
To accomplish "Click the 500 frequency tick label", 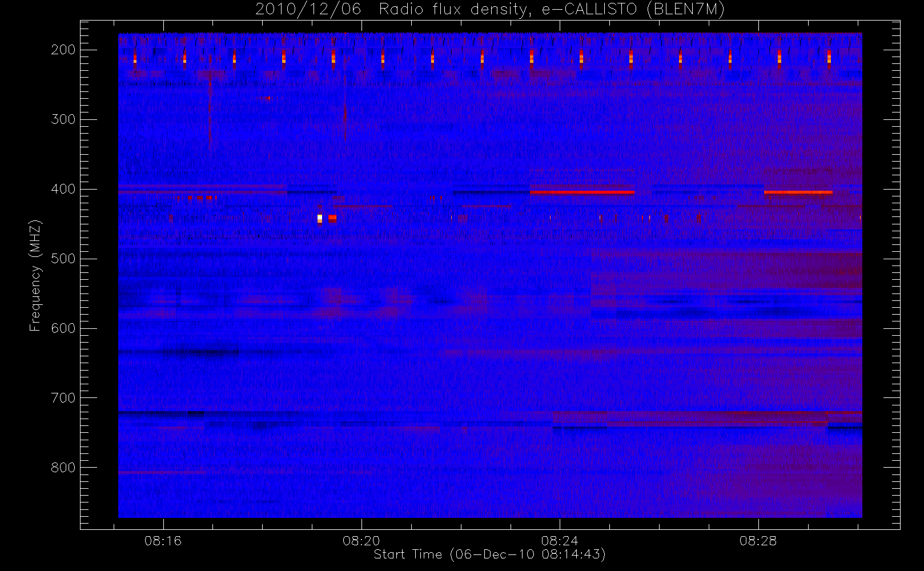I will tap(63, 259).
